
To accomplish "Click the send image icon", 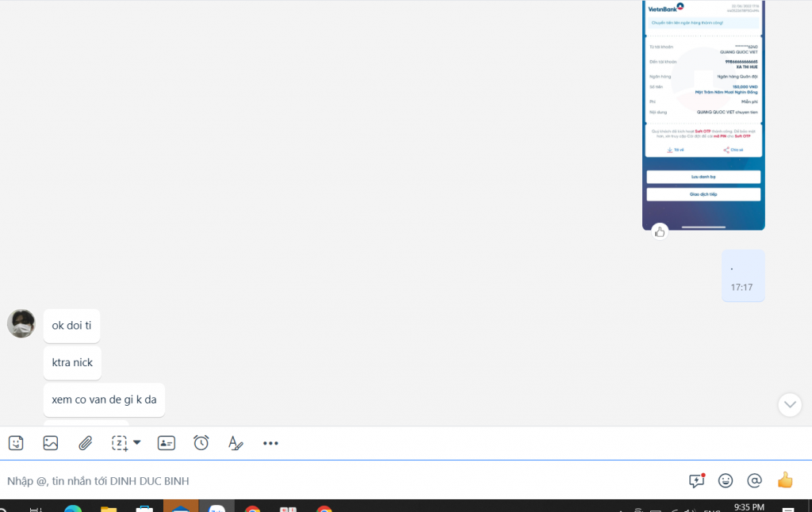I will (51, 443).
